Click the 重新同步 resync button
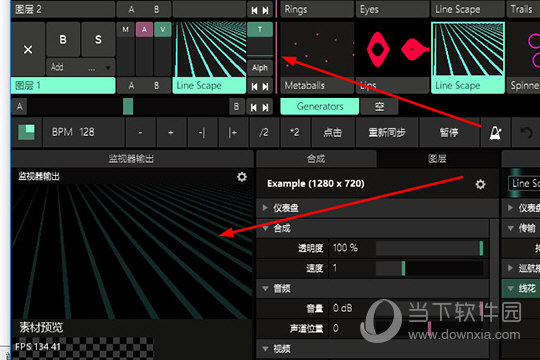The height and width of the screenshot is (360, 540). pos(387,132)
